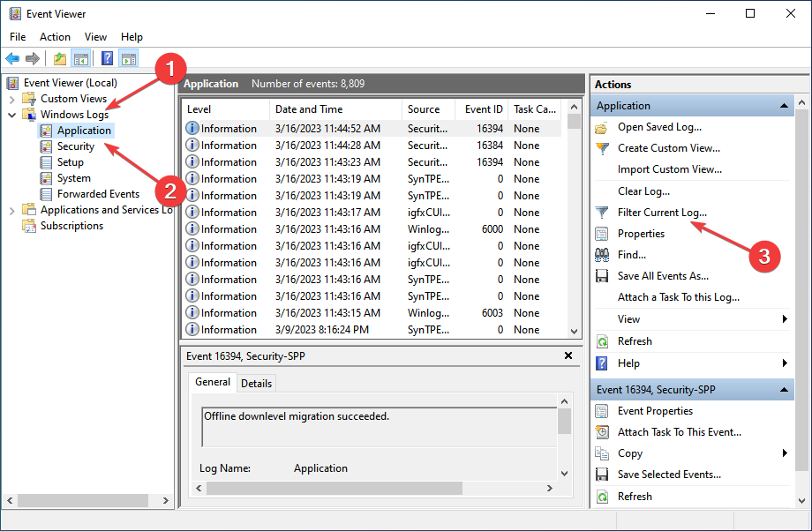This screenshot has width=812, height=531.
Task: Click the 'Offline downlevel migration succeeded.' text box
Action: coord(379,427)
